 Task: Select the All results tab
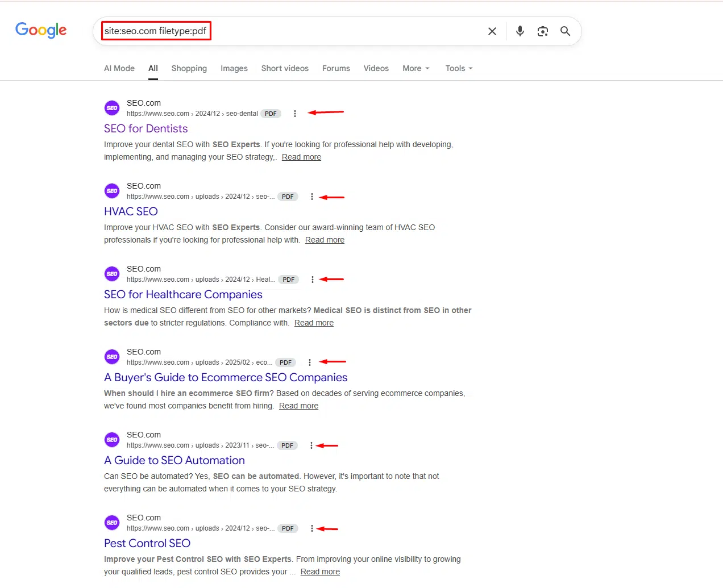click(x=153, y=68)
